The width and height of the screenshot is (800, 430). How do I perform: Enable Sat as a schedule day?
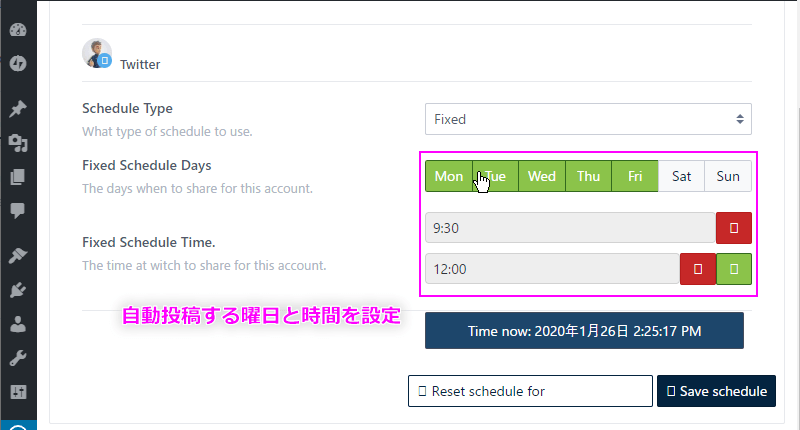(681, 176)
